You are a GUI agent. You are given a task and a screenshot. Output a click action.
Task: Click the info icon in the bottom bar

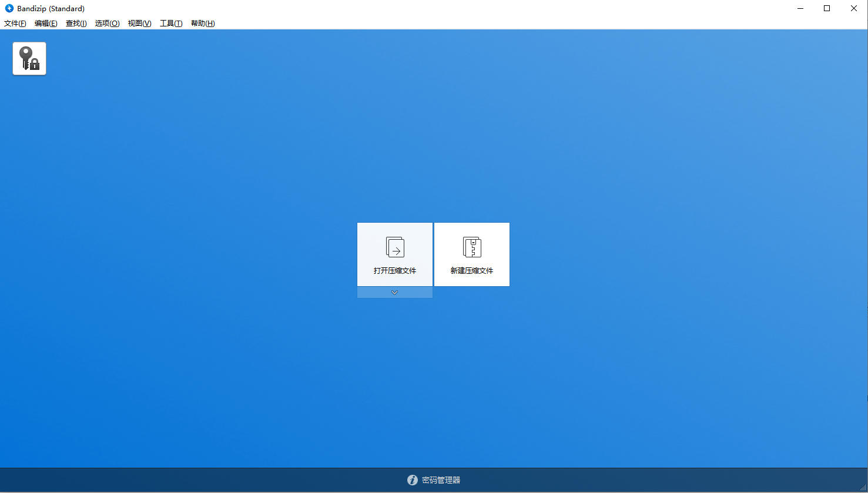pyautogui.click(x=413, y=480)
